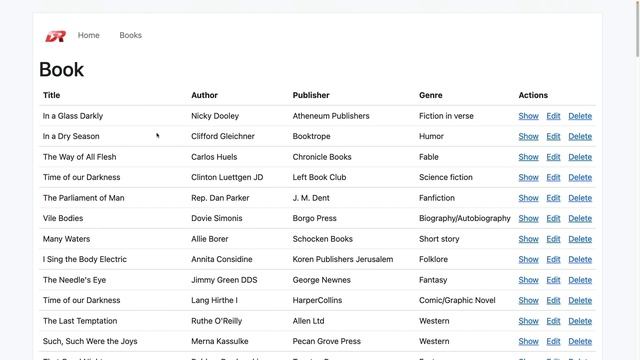Edit The Needle's Eye book
The image size is (640, 360).
coord(553,280)
